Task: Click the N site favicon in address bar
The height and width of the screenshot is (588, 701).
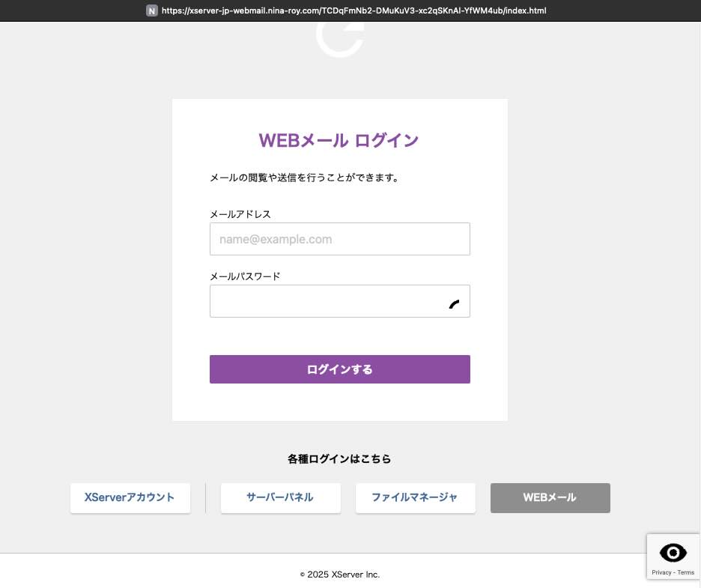Action: point(152,10)
